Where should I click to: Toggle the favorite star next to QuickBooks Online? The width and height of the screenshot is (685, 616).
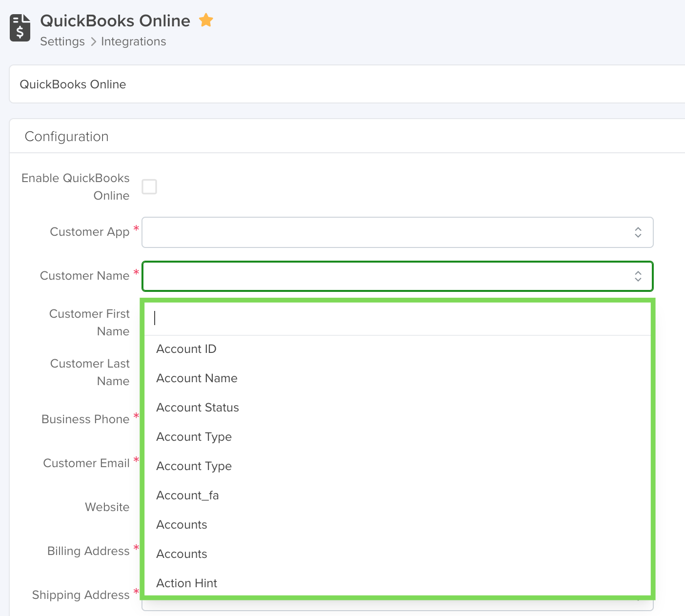[x=206, y=21]
